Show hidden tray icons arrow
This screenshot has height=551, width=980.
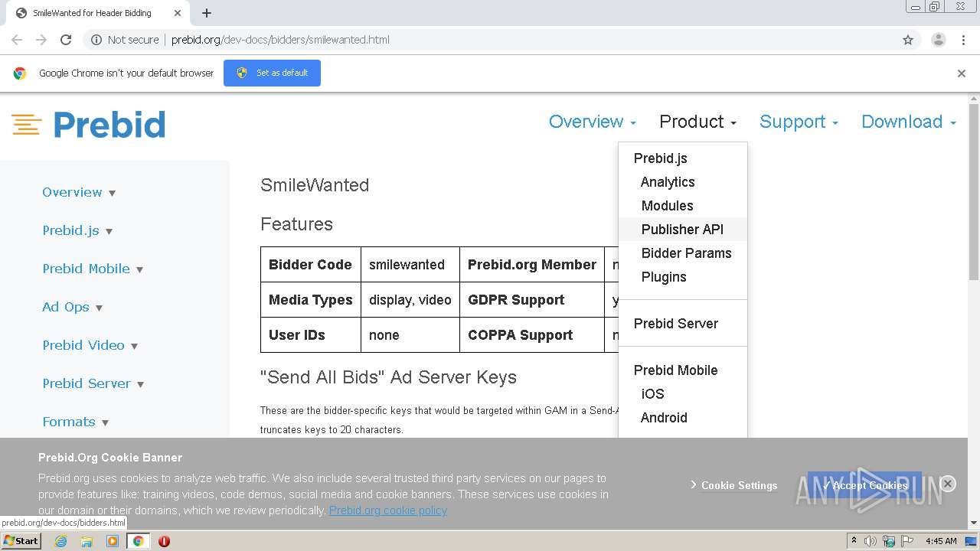854,541
